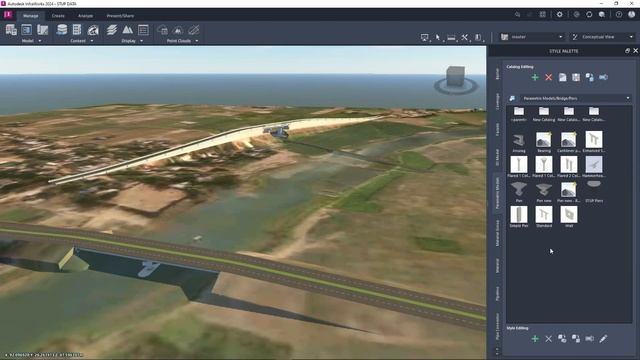Delete catalog with red X
Screen dimensions: 640x360
(x=549, y=77)
